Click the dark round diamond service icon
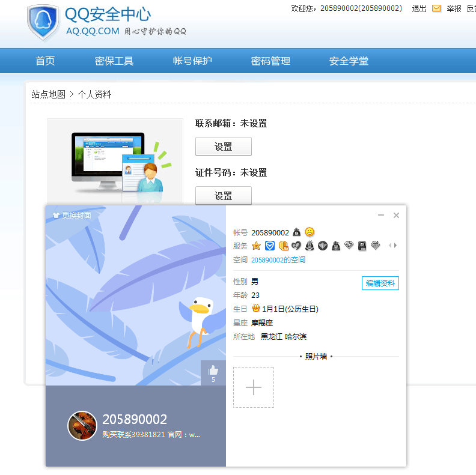Viewport: 476px width, 475px height. click(323, 246)
